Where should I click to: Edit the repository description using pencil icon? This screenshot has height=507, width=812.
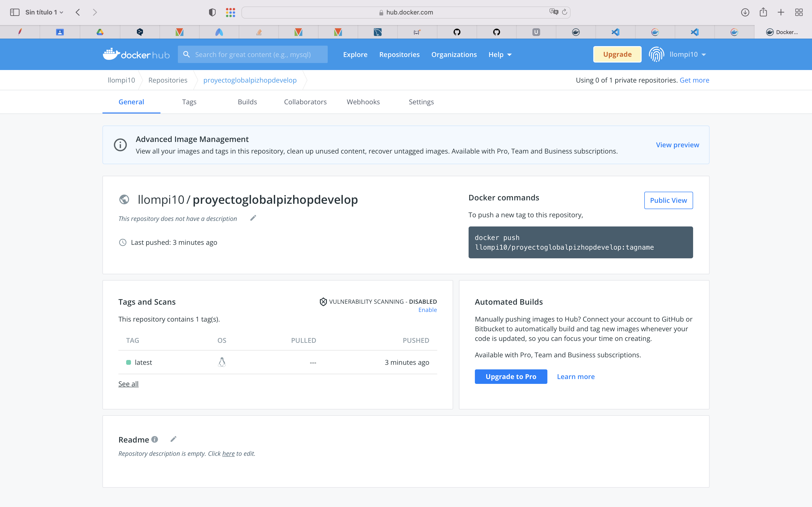coord(253,218)
